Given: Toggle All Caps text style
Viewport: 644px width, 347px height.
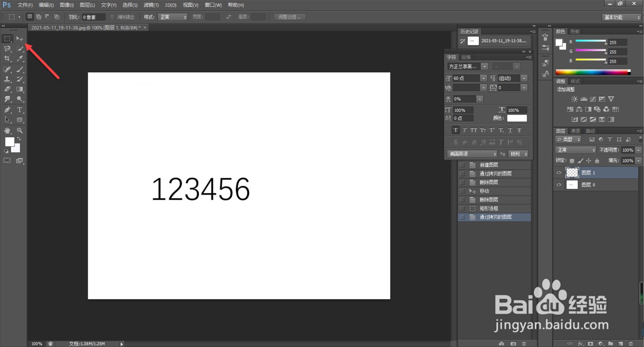Looking at the screenshot, I should point(474,130).
